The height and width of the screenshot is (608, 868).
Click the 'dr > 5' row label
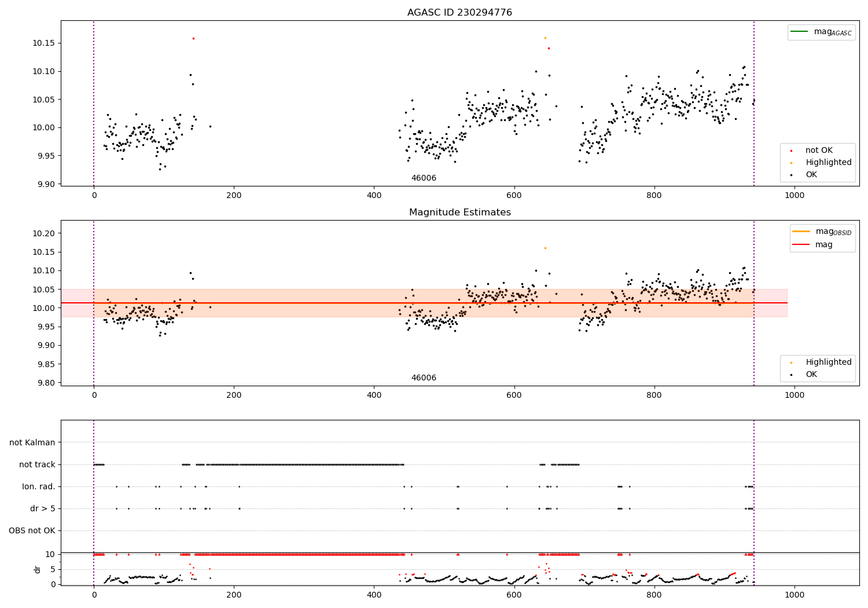(43, 508)
